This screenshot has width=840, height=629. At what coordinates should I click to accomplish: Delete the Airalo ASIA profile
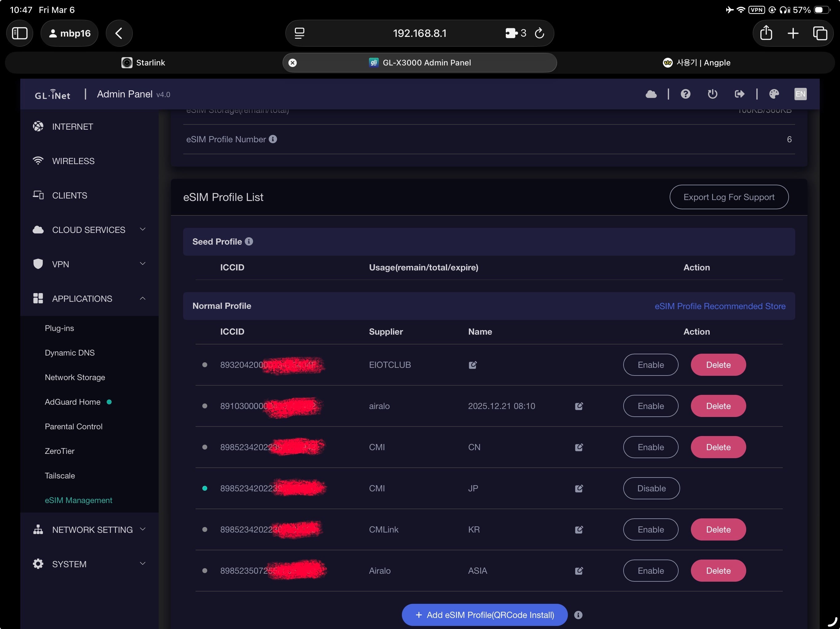point(718,571)
